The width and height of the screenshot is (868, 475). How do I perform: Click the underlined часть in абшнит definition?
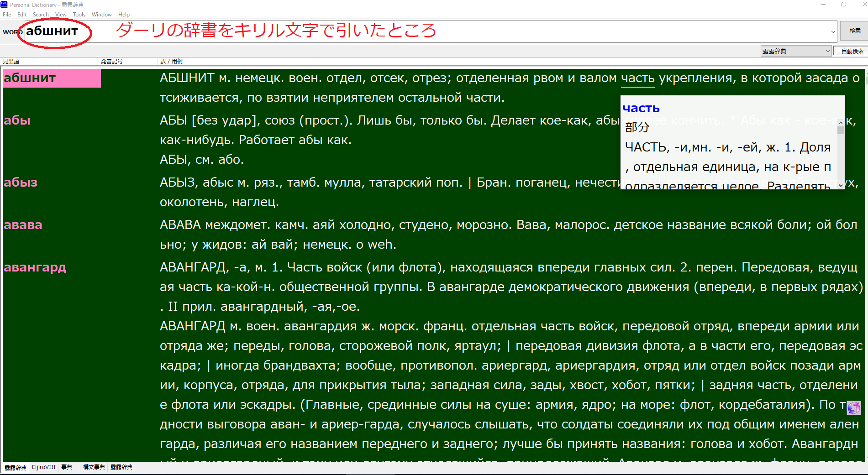[x=638, y=78]
